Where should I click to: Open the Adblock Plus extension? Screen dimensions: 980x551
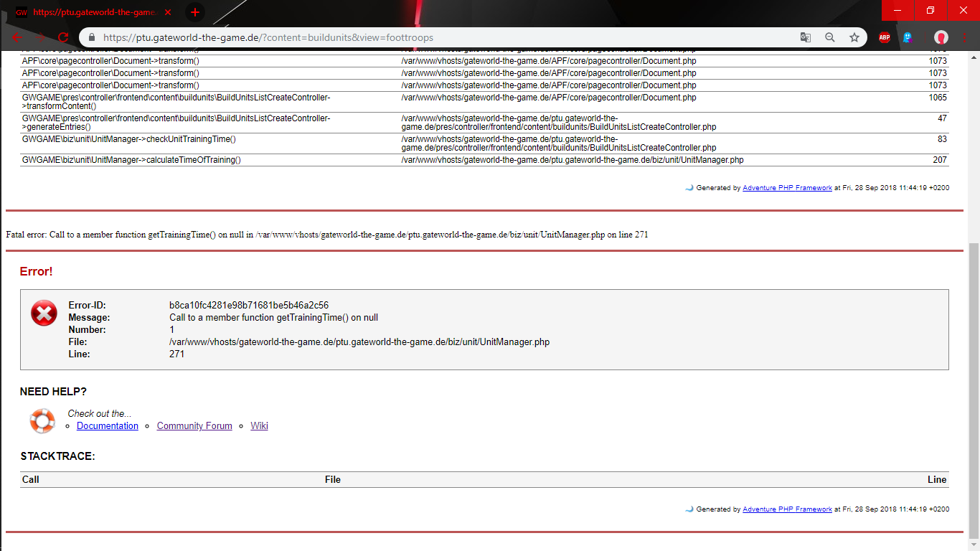click(x=885, y=37)
